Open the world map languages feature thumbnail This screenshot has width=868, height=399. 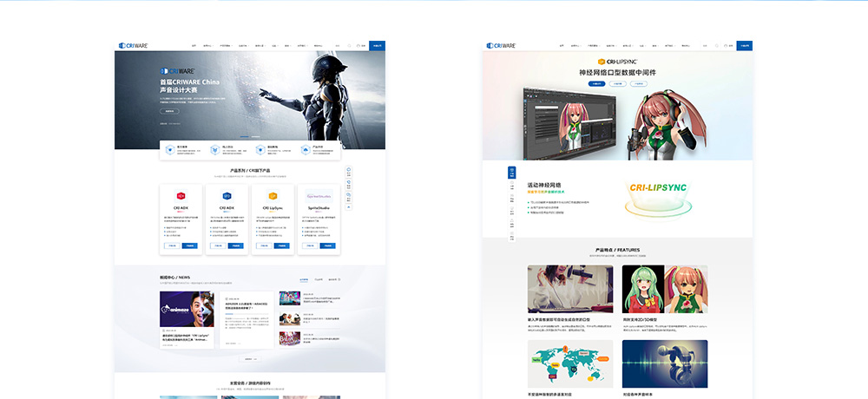[570, 363]
